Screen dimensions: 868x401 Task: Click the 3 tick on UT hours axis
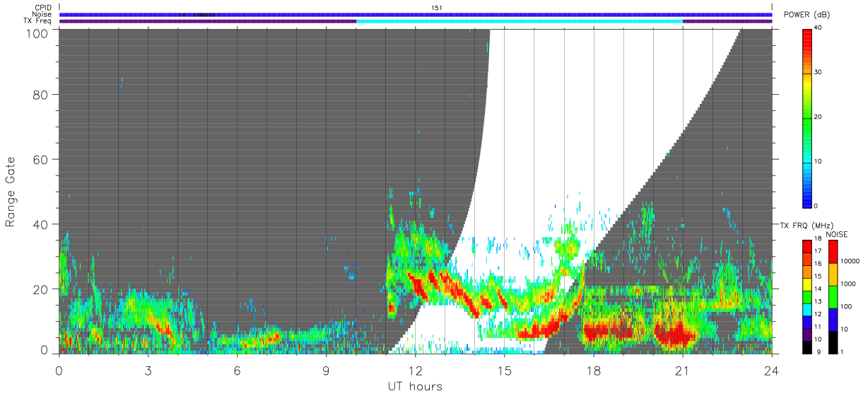(x=148, y=370)
